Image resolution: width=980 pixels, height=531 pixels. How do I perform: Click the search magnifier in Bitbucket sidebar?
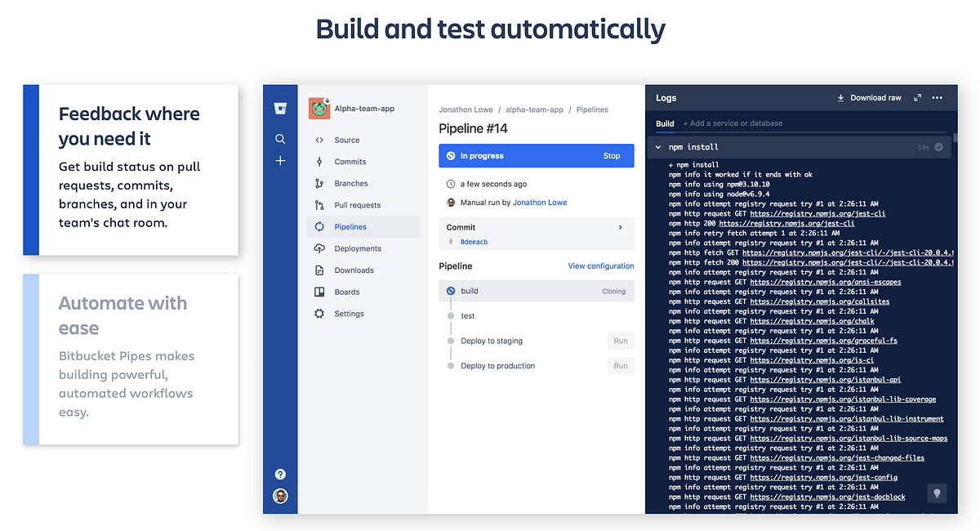280,139
